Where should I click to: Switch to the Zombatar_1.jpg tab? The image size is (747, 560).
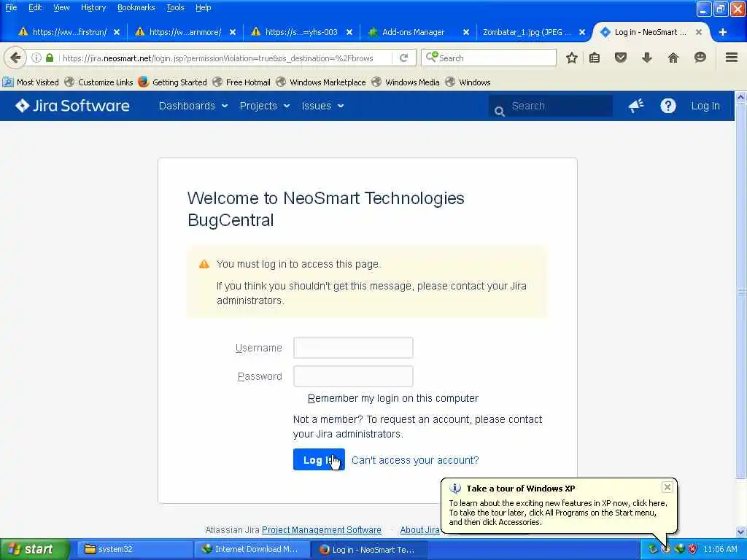coord(527,32)
